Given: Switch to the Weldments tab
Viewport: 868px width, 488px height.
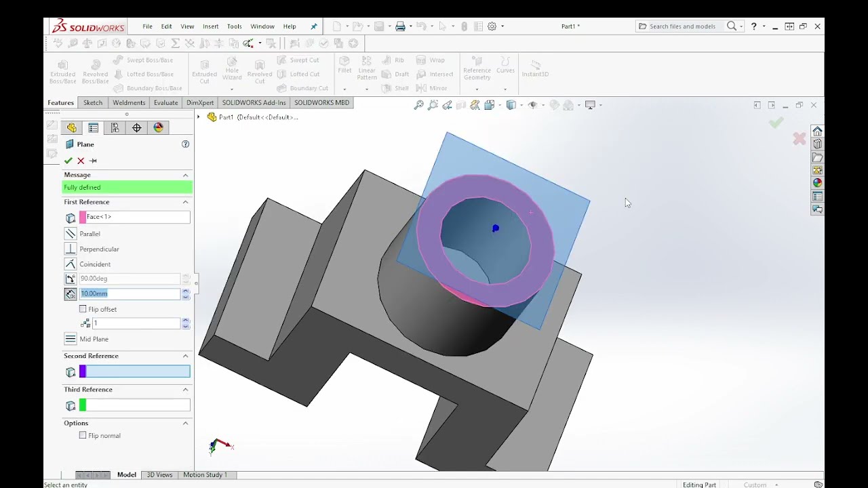Looking at the screenshot, I should [x=129, y=102].
